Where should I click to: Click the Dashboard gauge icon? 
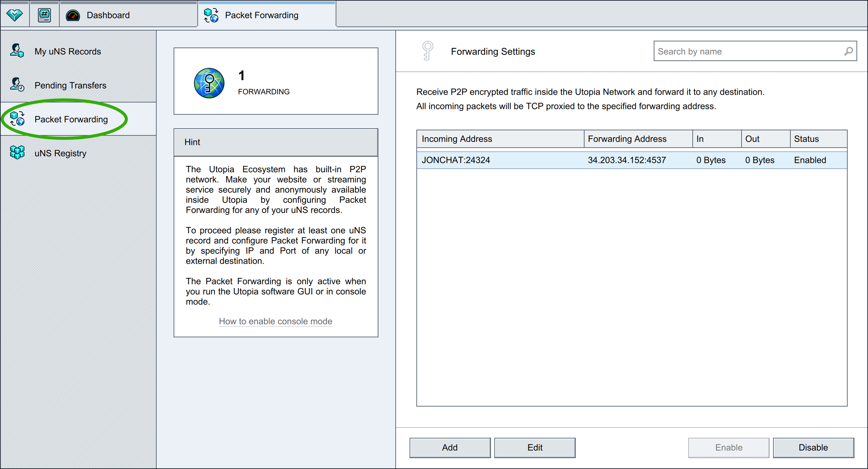click(73, 15)
